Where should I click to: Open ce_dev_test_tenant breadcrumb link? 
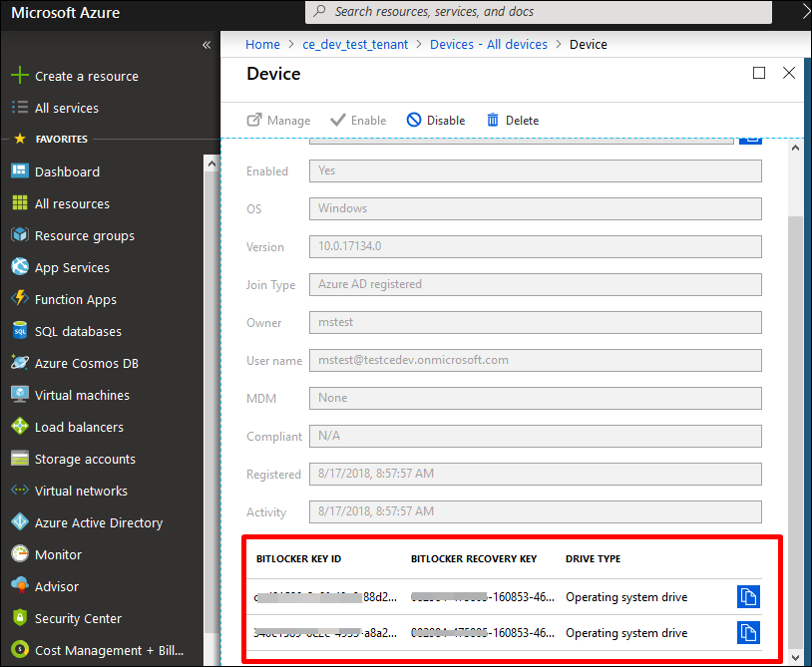355,45
